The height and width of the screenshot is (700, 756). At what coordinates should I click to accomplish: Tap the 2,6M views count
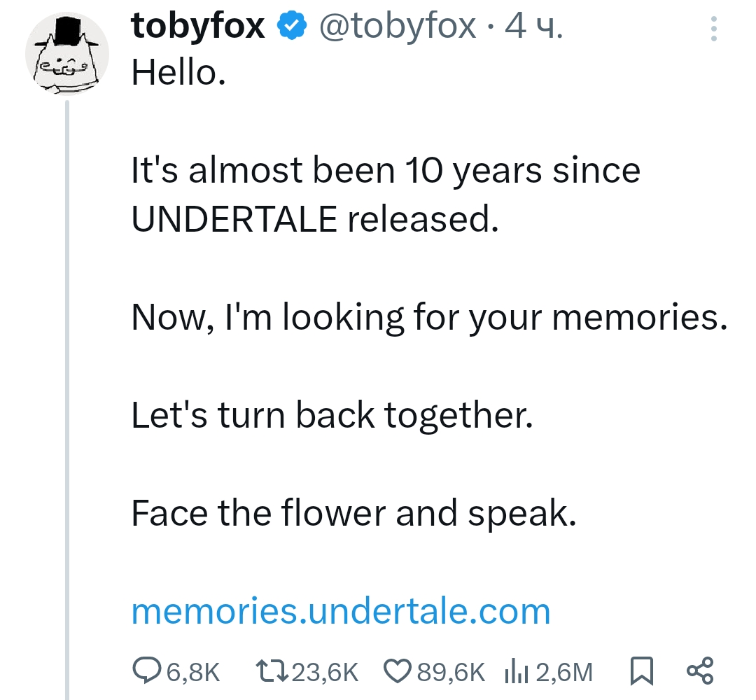(563, 673)
